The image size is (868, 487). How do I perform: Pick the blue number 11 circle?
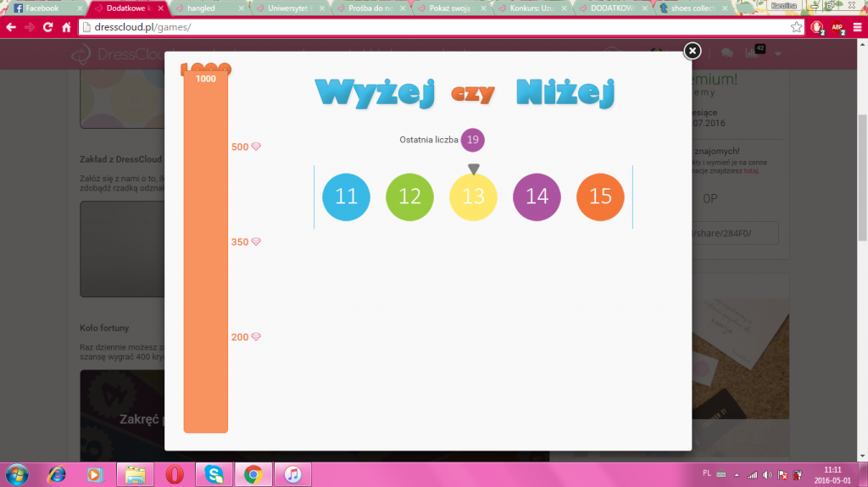click(346, 196)
